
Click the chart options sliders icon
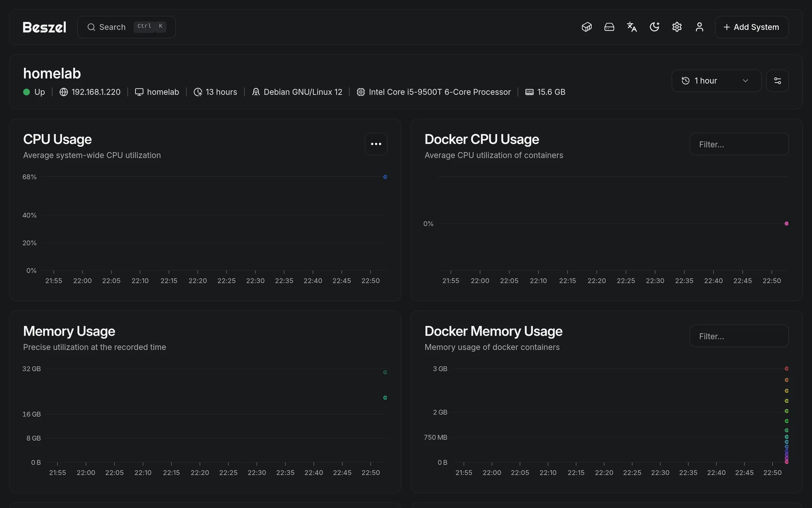pos(777,81)
